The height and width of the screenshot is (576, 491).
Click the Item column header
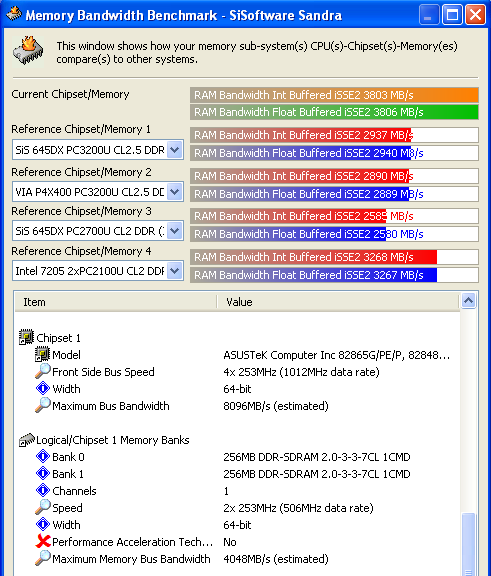[116, 302]
